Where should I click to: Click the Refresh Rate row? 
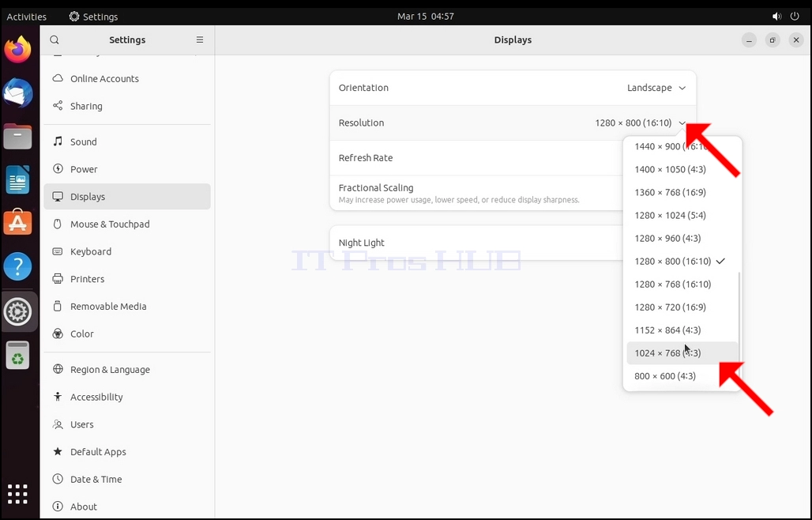(x=513, y=158)
